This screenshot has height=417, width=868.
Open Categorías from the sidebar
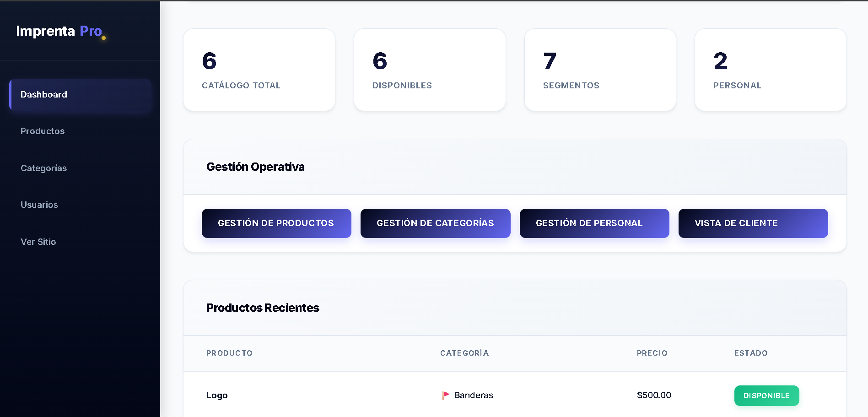(43, 168)
